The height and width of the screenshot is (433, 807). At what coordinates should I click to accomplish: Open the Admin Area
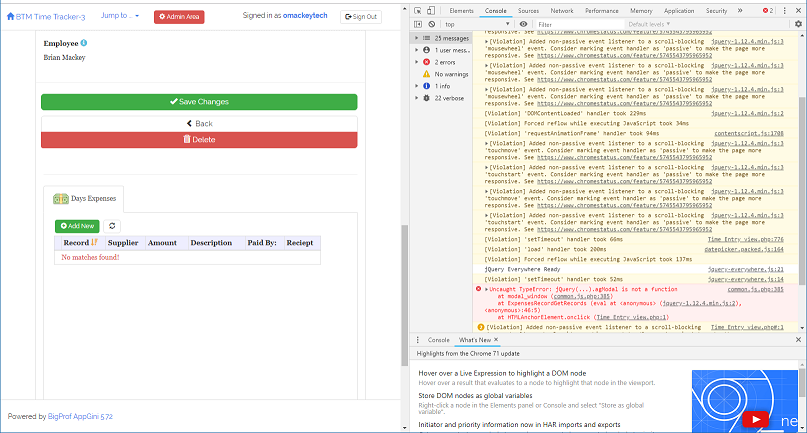179,16
